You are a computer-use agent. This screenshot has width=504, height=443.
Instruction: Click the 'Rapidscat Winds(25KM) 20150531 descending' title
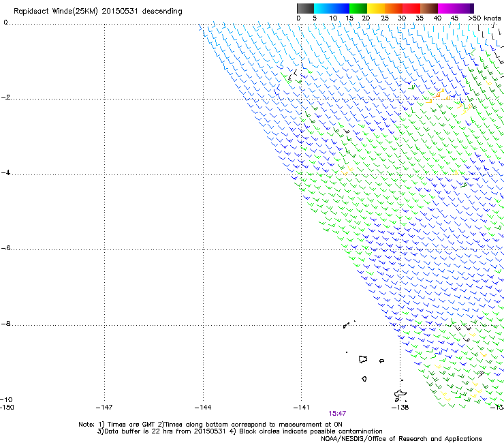point(97,12)
